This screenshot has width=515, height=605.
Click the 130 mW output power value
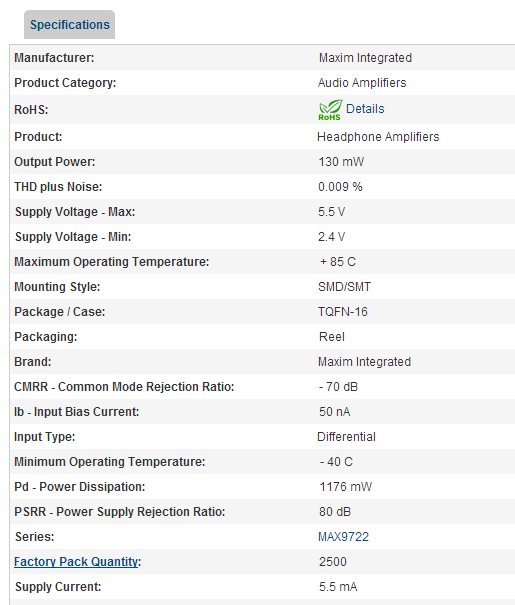click(x=341, y=162)
